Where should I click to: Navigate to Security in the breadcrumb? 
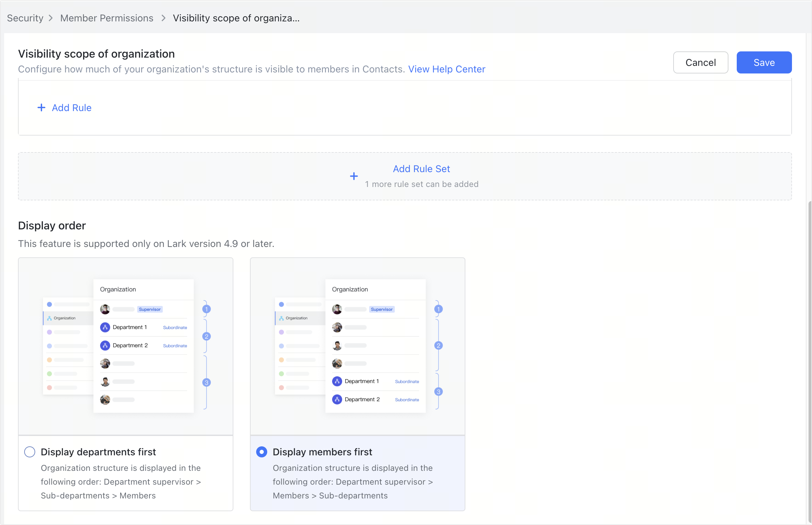pos(25,18)
